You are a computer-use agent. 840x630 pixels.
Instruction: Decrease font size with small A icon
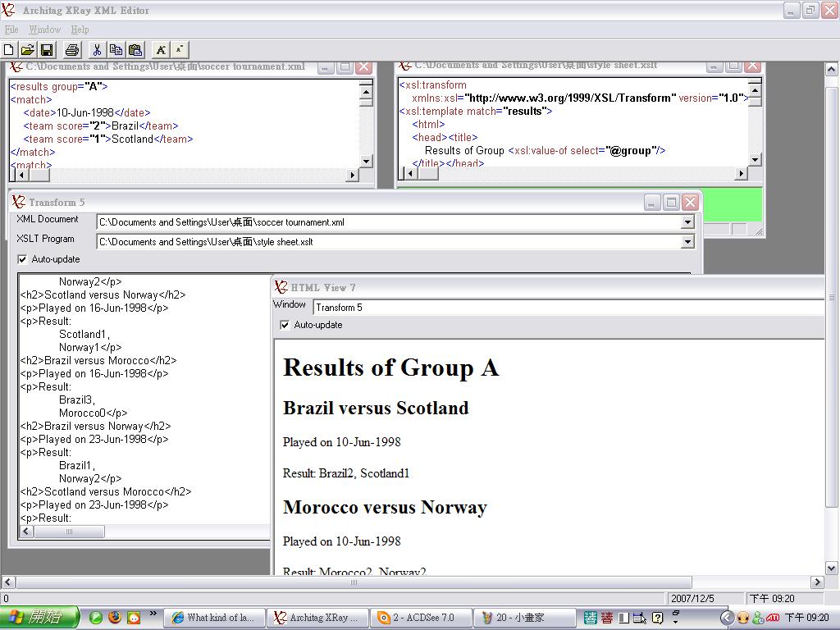pos(180,50)
